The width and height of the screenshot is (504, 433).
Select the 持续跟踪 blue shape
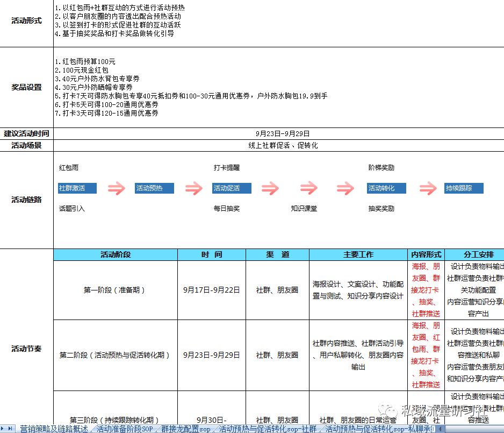pyautogui.click(x=464, y=188)
